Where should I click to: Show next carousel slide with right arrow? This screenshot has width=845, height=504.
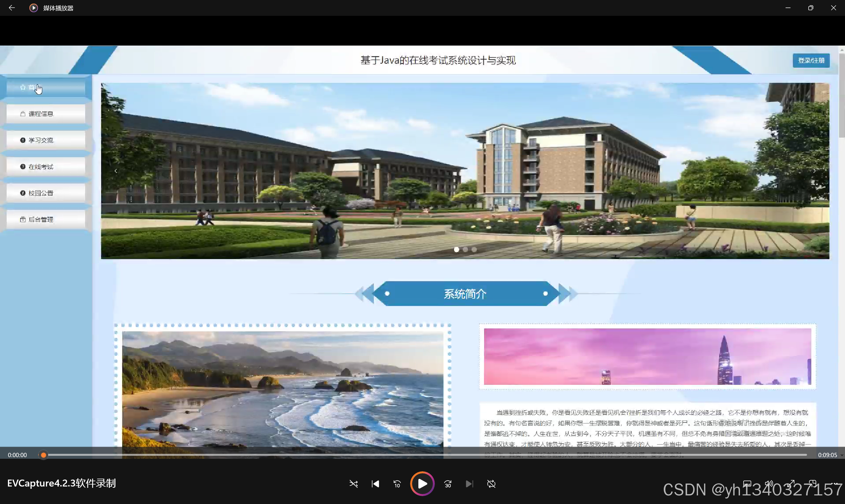click(814, 171)
